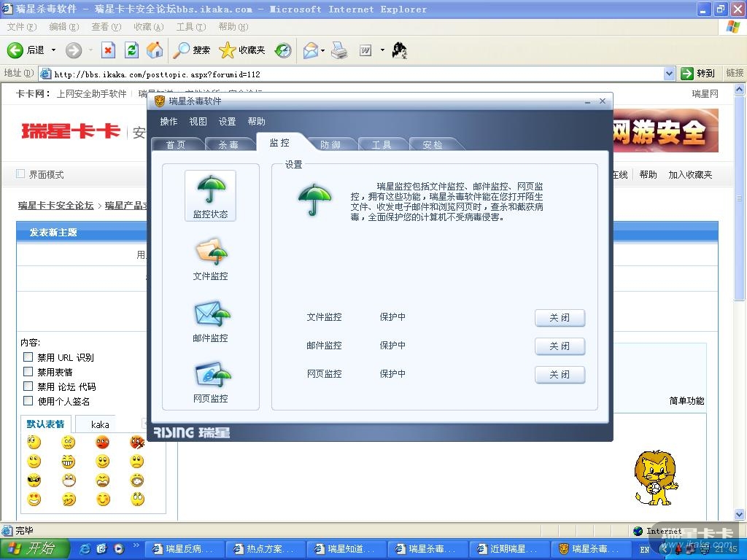Click the last IE toolbar icon

(399, 50)
